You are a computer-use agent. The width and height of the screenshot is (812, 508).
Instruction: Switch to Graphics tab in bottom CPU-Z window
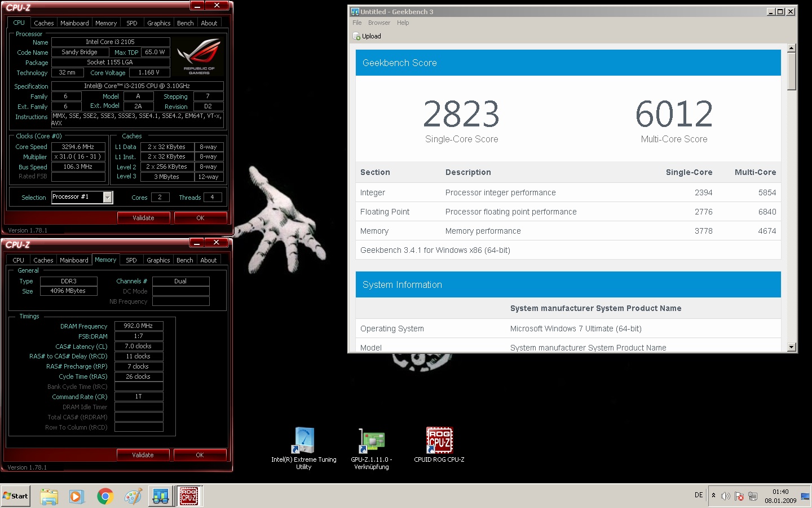tap(158, 260)
